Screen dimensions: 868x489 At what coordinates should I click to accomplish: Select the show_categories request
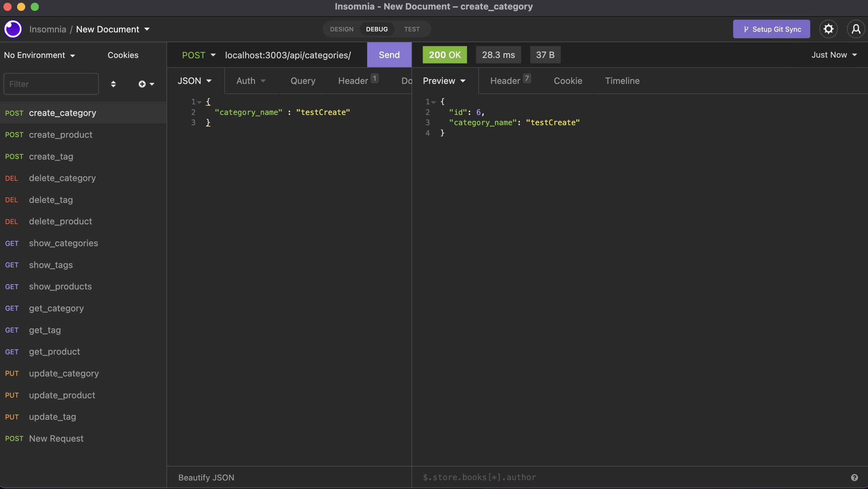83,243
